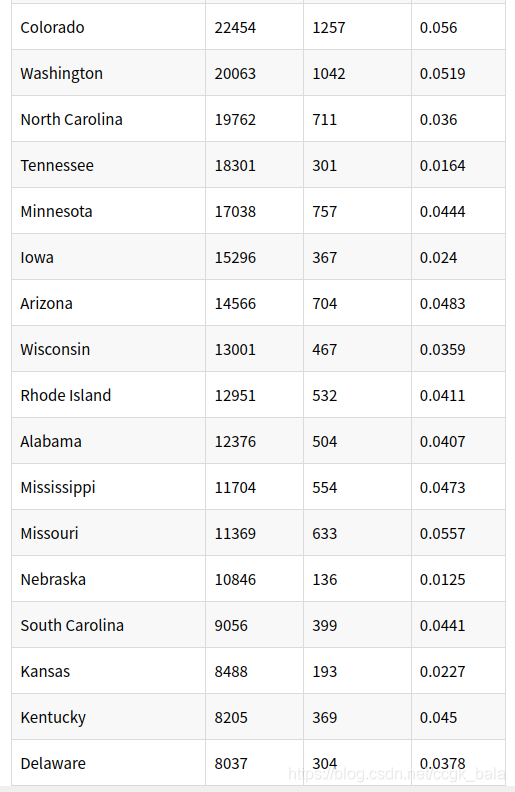Select Missouri's count of 633
The height and width of the screenshot is (792, 515).
324,533
